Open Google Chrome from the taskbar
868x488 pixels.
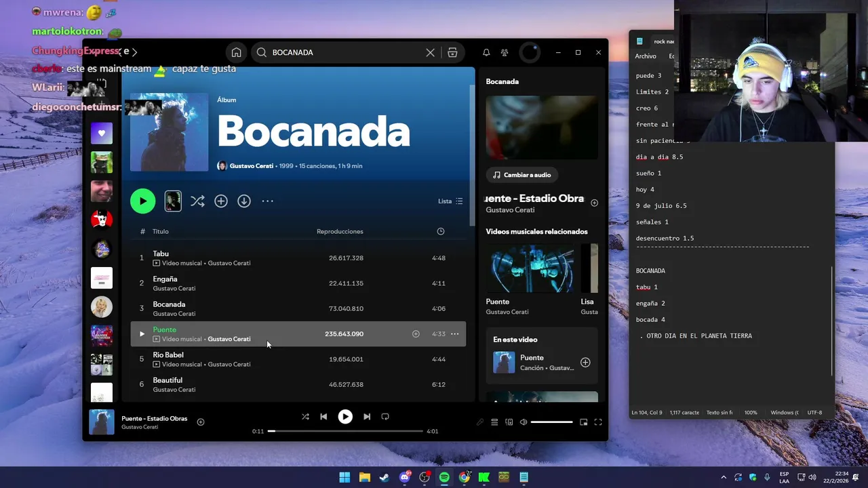(464, 477)
